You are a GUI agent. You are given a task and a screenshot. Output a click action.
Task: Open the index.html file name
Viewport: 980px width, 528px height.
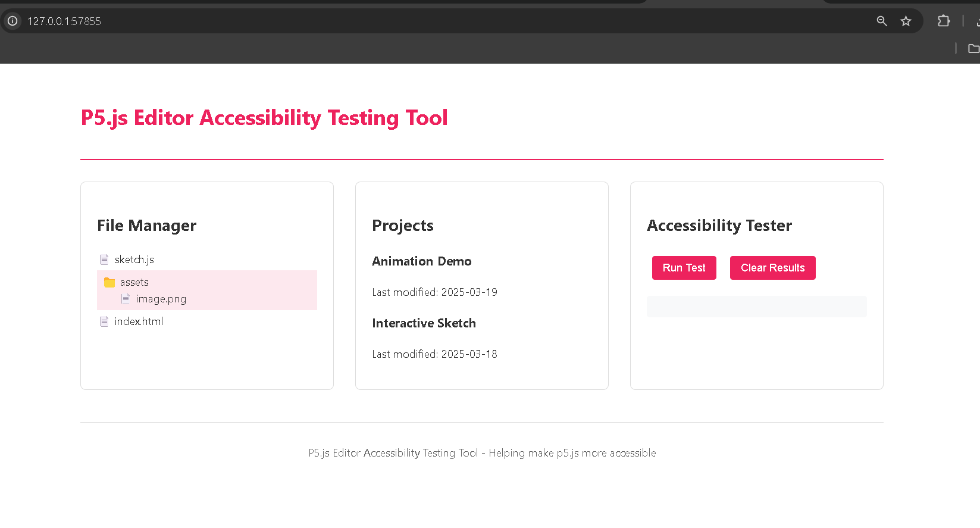(139, 321)
